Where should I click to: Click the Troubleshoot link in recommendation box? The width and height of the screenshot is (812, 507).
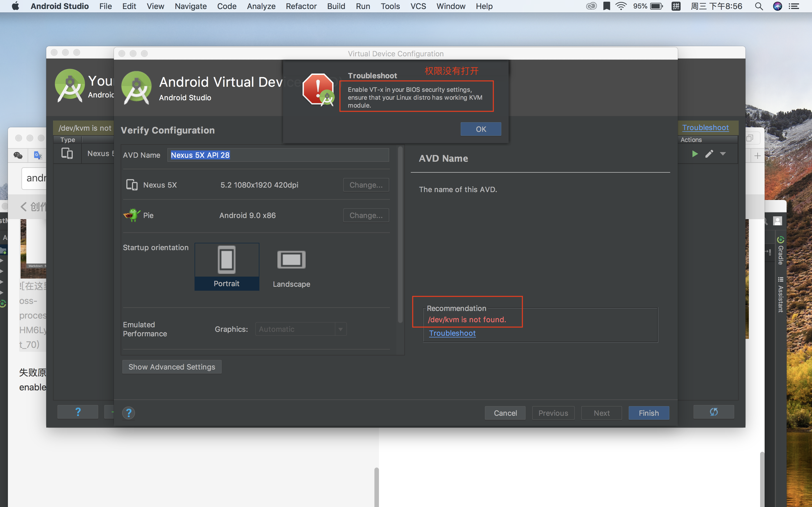pos(452,332)
